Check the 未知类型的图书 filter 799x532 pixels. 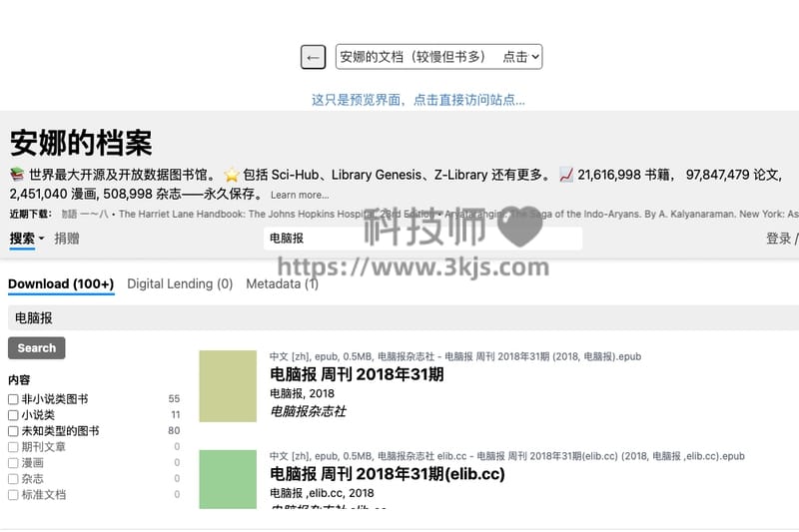pyautogui.click(x=13, y=431)
